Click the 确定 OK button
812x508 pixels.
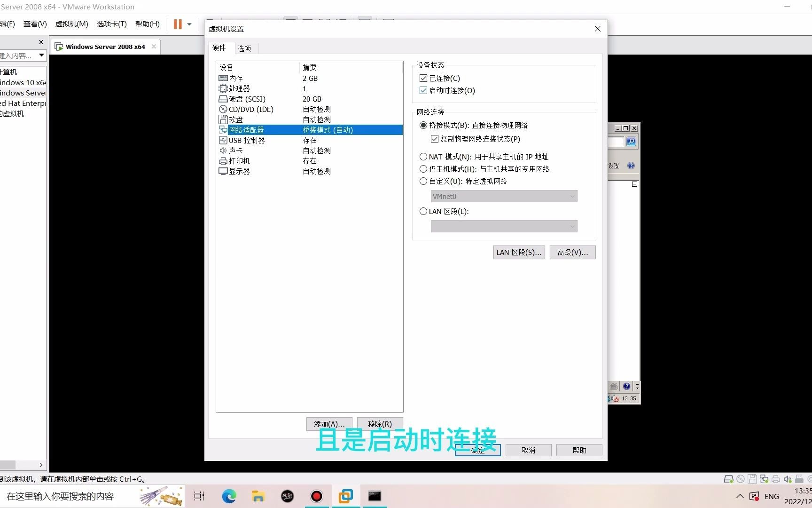(477, 450)
